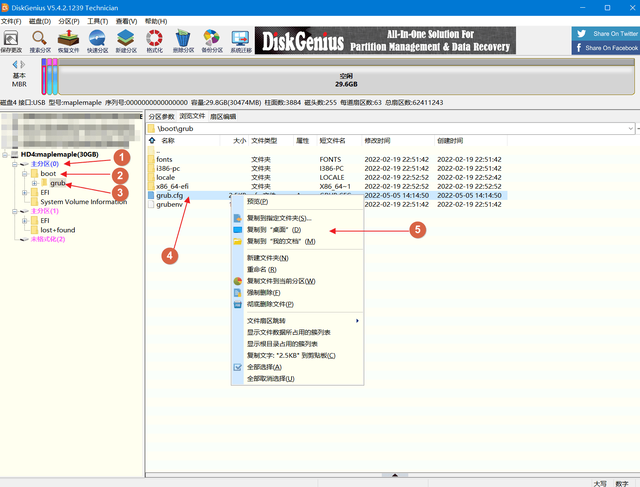Click Share On Facebook icon button
Image resolution: width=640 pixels, height=487 pixels.
pyautogui.click(x=606, y=48)
